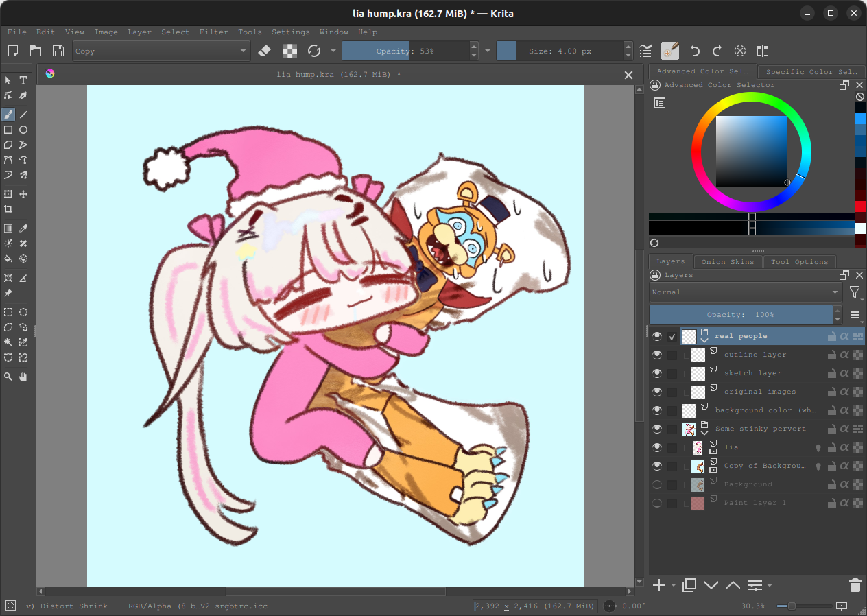The height and width of the screenshot is (616, 867).
Task: Open the brush settings editor icon
Action: coord(645,51)
